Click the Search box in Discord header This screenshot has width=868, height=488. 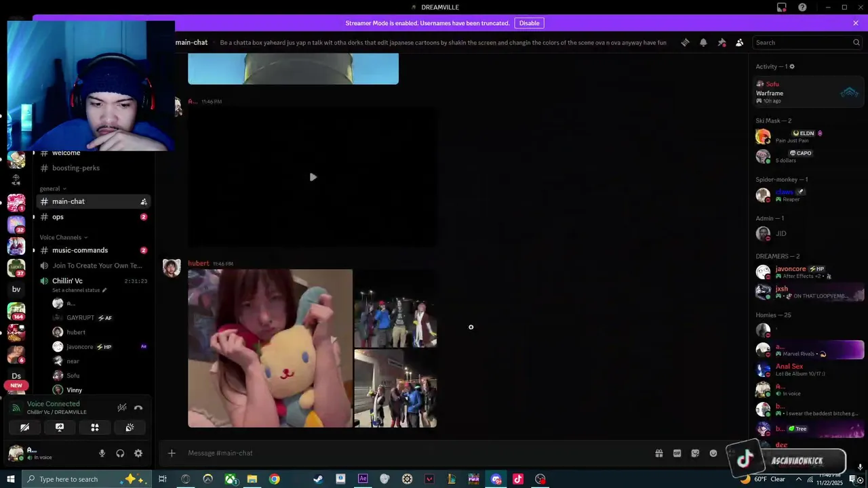point(807,42)
